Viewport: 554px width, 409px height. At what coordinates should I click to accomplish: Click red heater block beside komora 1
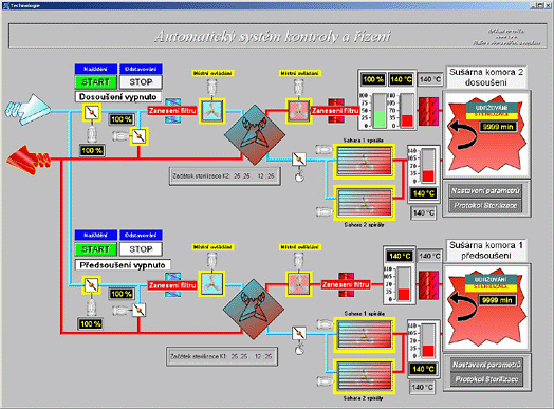coord(429,286)
